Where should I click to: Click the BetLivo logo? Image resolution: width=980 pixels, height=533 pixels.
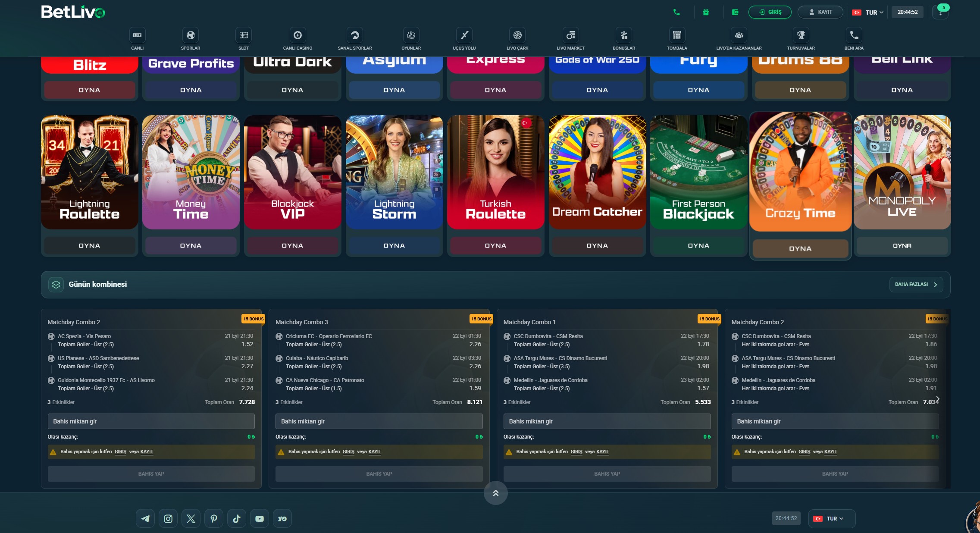[x=73, y=12]
